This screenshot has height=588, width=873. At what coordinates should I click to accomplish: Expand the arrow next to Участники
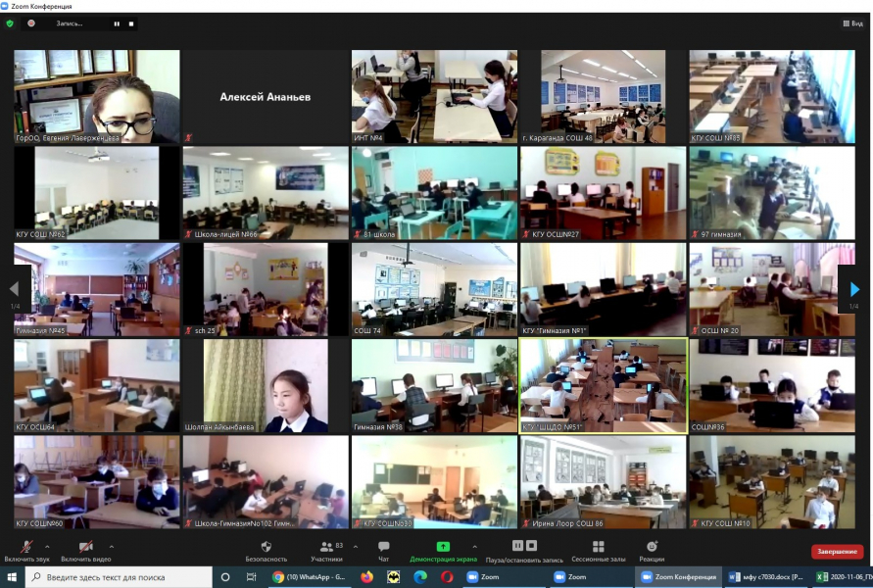[x=354, y=546]
